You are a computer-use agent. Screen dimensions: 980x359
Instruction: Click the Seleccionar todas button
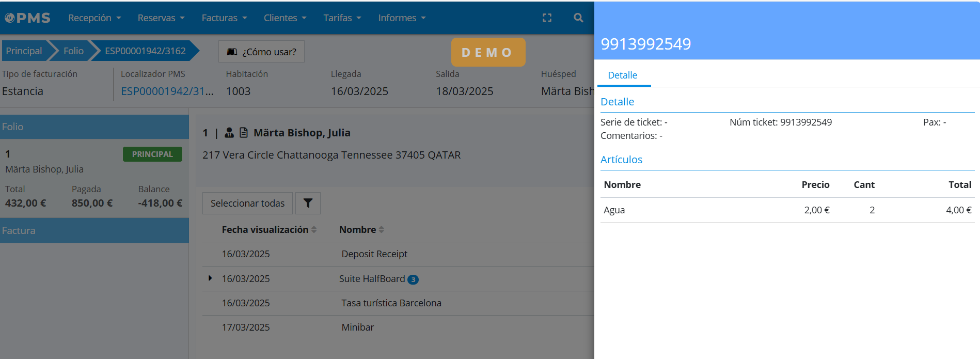coord(247,204)
